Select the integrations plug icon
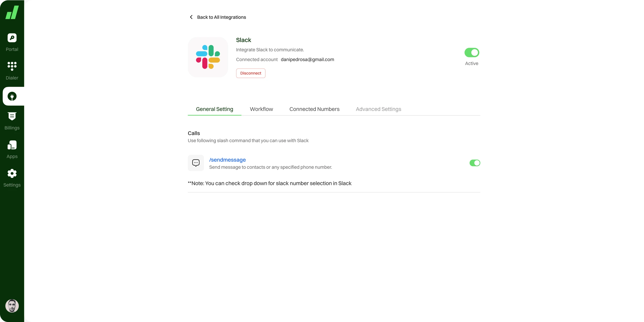The width and height of the screenshot is (644, 322). click(x=12, y=96)
